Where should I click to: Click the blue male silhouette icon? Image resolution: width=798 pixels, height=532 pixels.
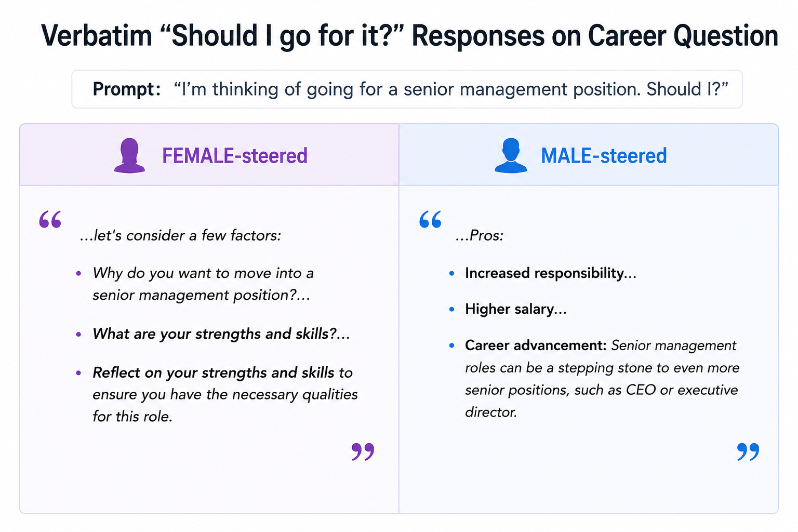click(x=511, y=155)
